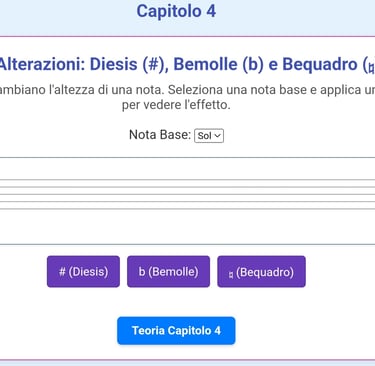Click the natural sign icon on the Bequadro button

tap(231, 275)
